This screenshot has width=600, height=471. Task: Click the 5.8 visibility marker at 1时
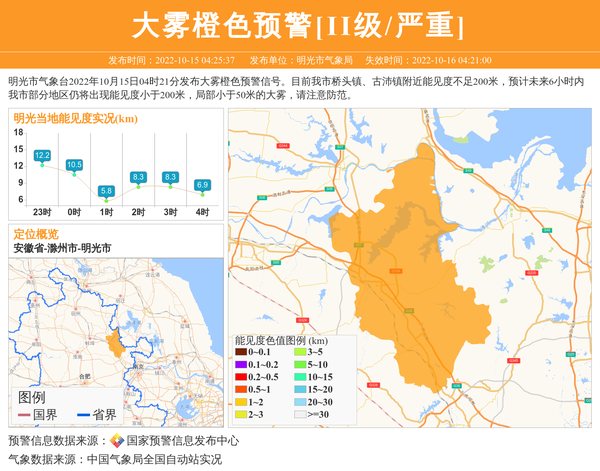[x=106, y=190]
